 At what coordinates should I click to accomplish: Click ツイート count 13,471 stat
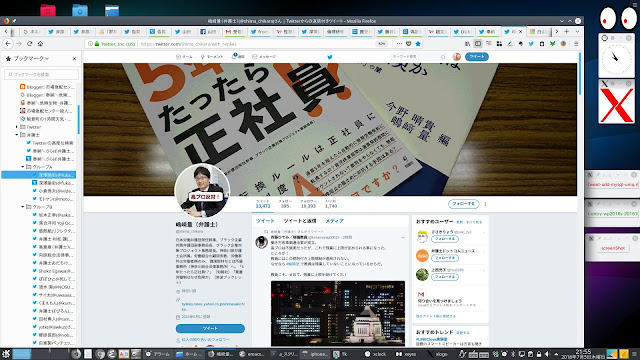(263, 204)
